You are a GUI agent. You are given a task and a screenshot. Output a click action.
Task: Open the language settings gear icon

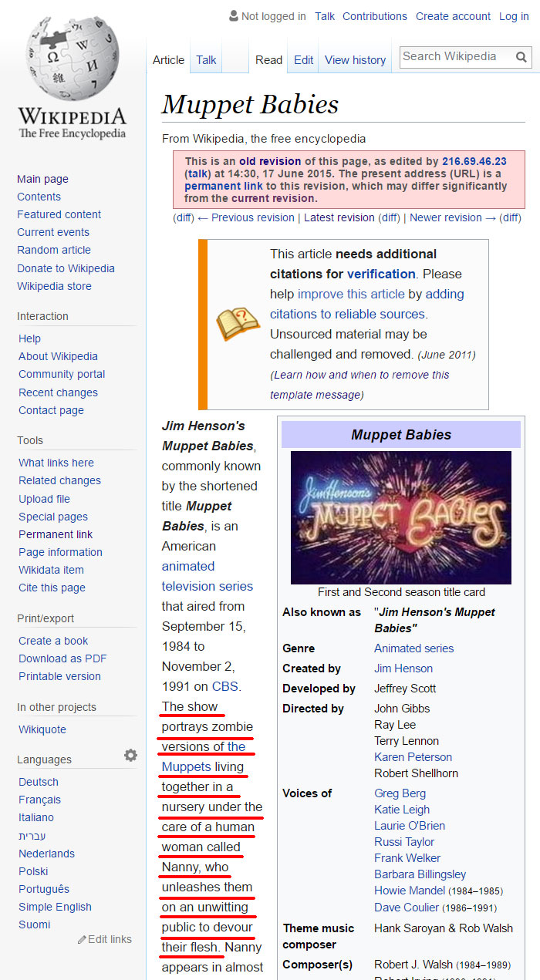pyautogui.click(x=130, y=756)
